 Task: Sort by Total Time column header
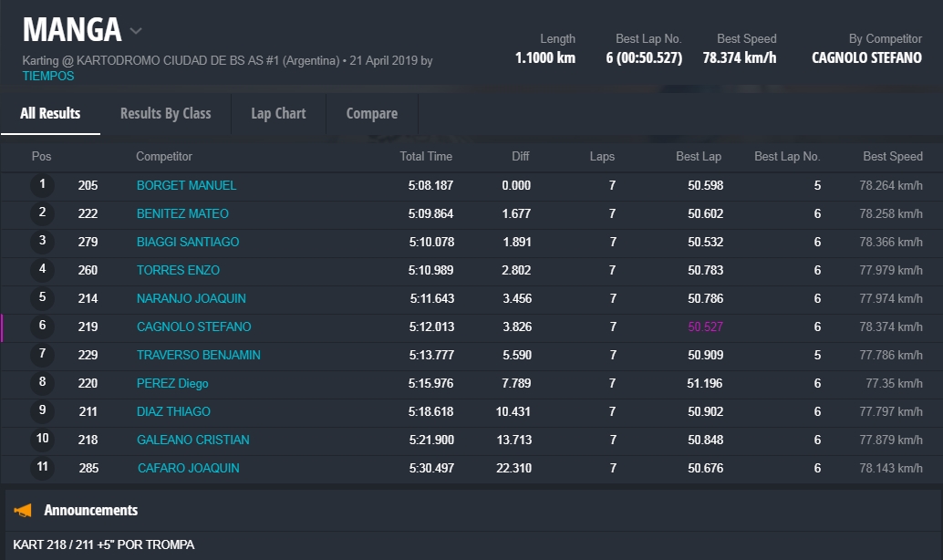[x=425, y=156]
